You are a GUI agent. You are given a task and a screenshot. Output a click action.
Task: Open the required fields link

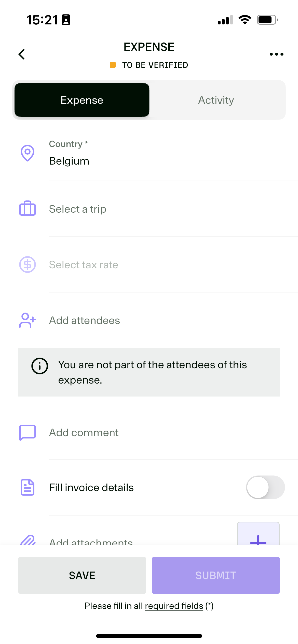tap(174, 606)
